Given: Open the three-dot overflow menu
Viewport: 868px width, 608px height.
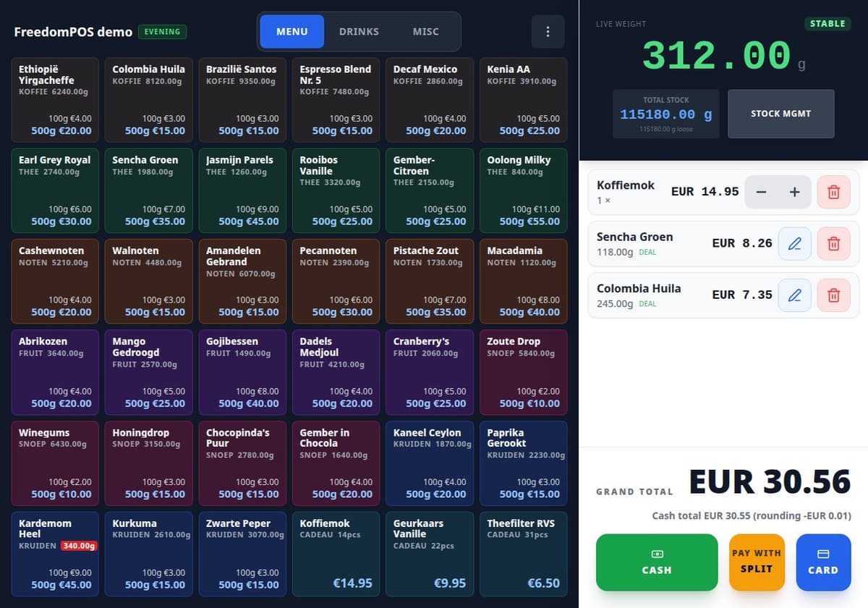Looking at the screenshot, I should click(x=548, y=32).
